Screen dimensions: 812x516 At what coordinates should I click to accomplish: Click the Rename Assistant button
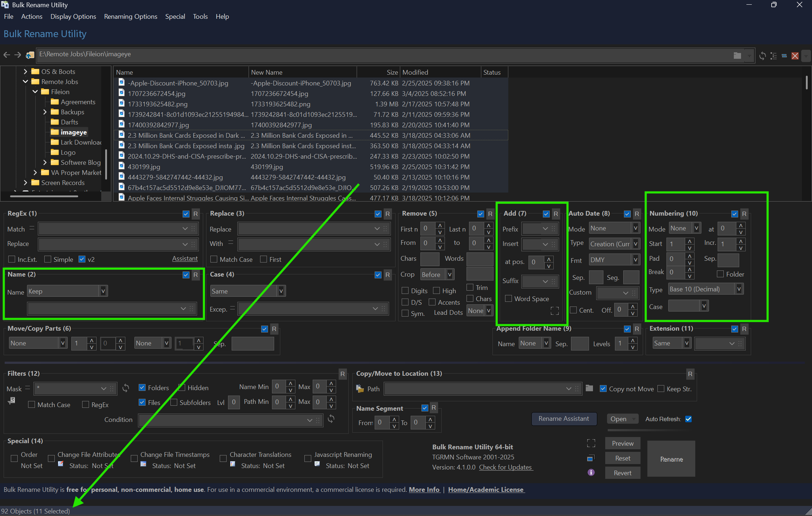563,419
